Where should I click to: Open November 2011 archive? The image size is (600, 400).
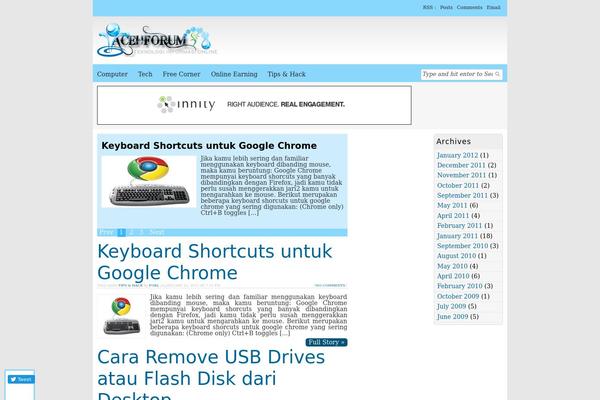tap(461, 175)
